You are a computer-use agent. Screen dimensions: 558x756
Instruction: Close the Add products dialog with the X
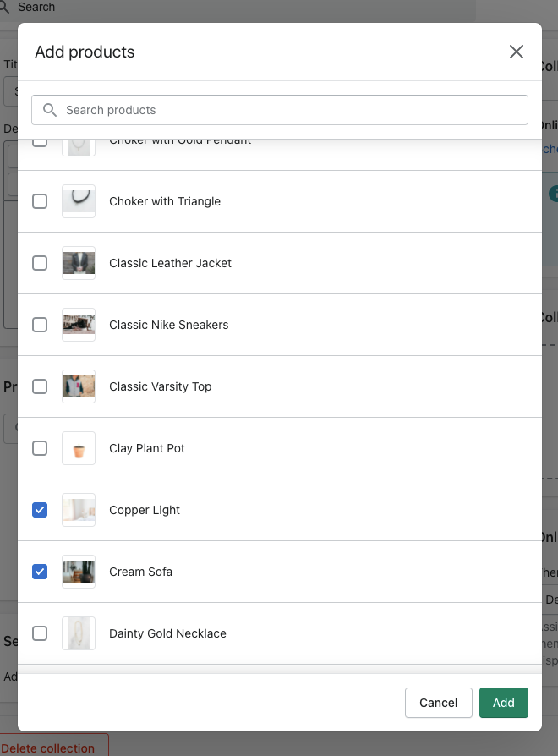pos(516,52)
